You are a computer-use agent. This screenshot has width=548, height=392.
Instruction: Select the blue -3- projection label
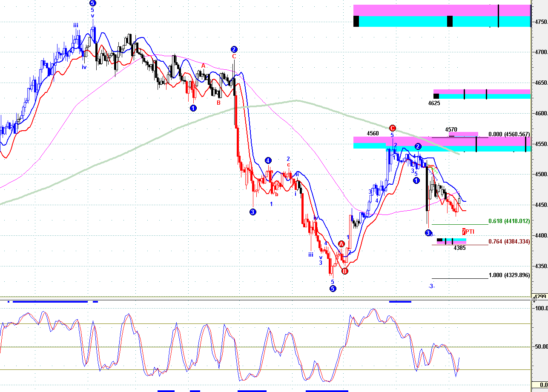(432, 286)
